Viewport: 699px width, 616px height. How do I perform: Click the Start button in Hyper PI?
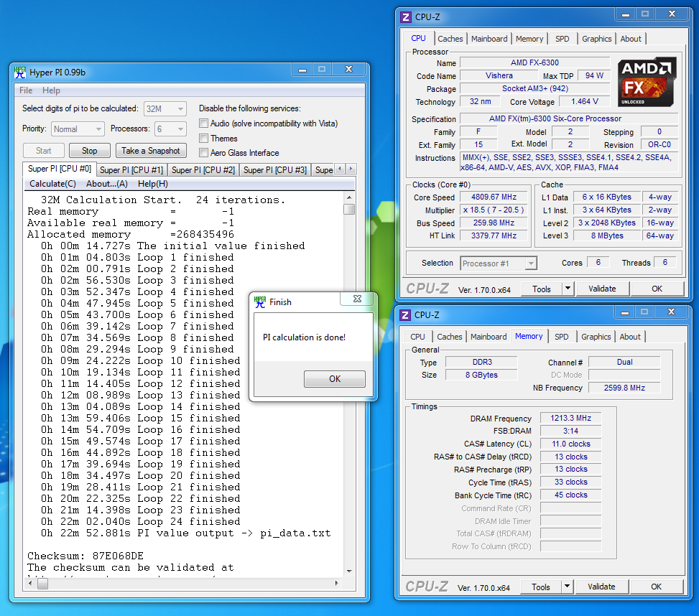click(44, 151)
